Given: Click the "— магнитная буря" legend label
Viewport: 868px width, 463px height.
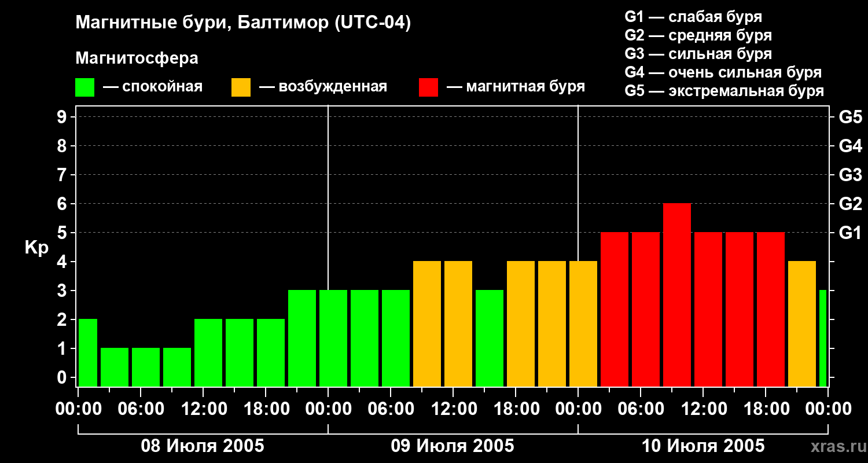Looking at the screenshot, I should [x=516, y=87].
